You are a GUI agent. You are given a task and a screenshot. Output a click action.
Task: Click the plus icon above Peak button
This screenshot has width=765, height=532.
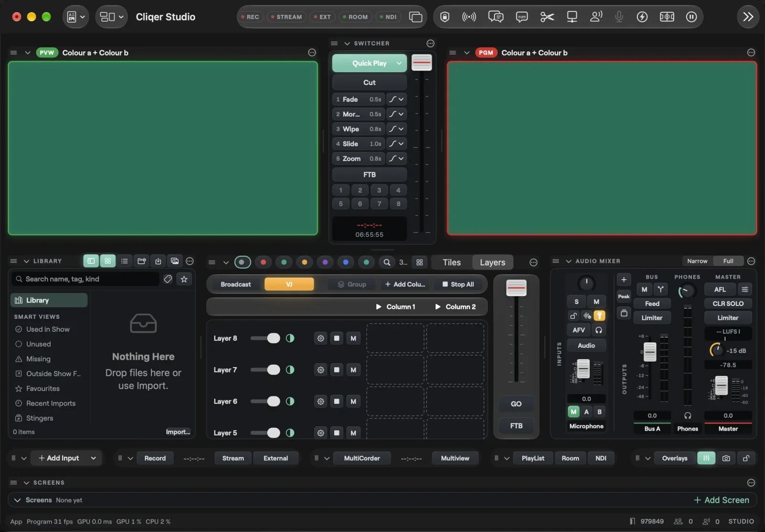point(623,280)
